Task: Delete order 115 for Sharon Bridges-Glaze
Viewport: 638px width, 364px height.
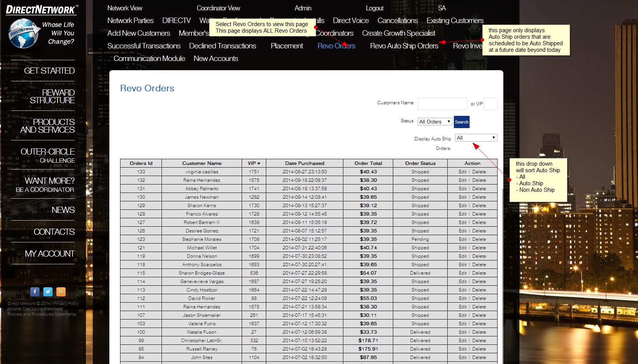Action: pos(479,273)
